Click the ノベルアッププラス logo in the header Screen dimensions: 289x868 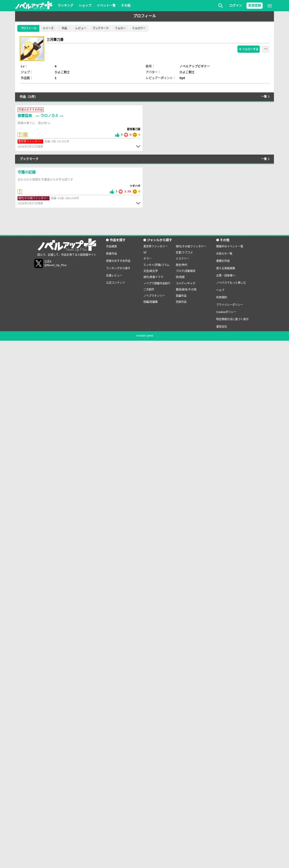pos(34,5)
